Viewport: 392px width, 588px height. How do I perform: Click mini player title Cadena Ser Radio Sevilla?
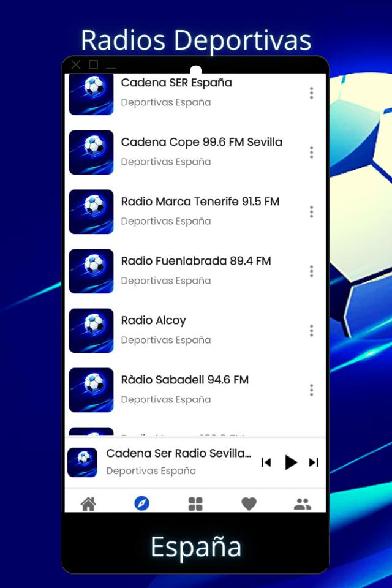tap(179, 453)
